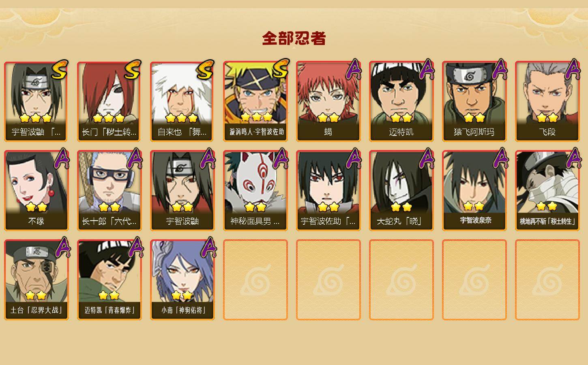Click the 全部忍者 heading

[294, 38]
